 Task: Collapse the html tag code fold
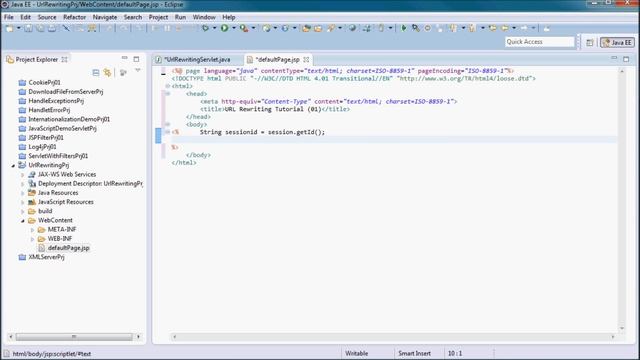(x=167, y=86)
